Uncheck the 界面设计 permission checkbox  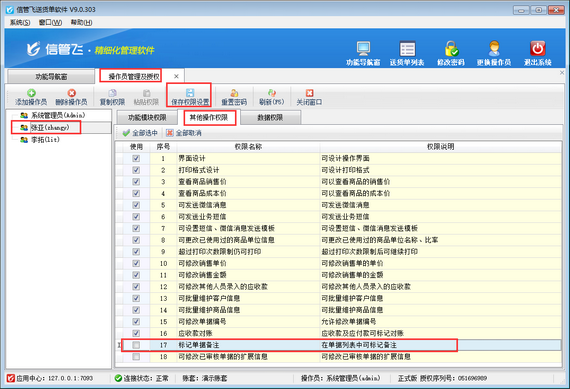coord(136,159)
